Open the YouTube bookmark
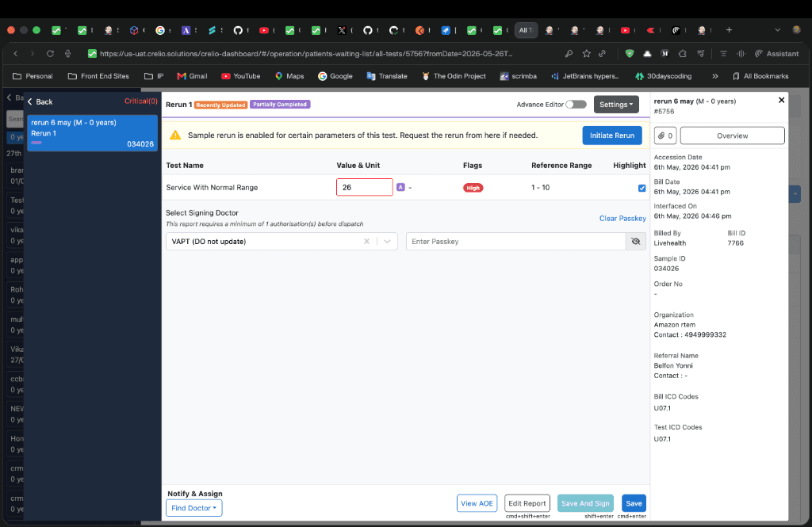Viewport: 812px width, 527px height. pos(241,76)
